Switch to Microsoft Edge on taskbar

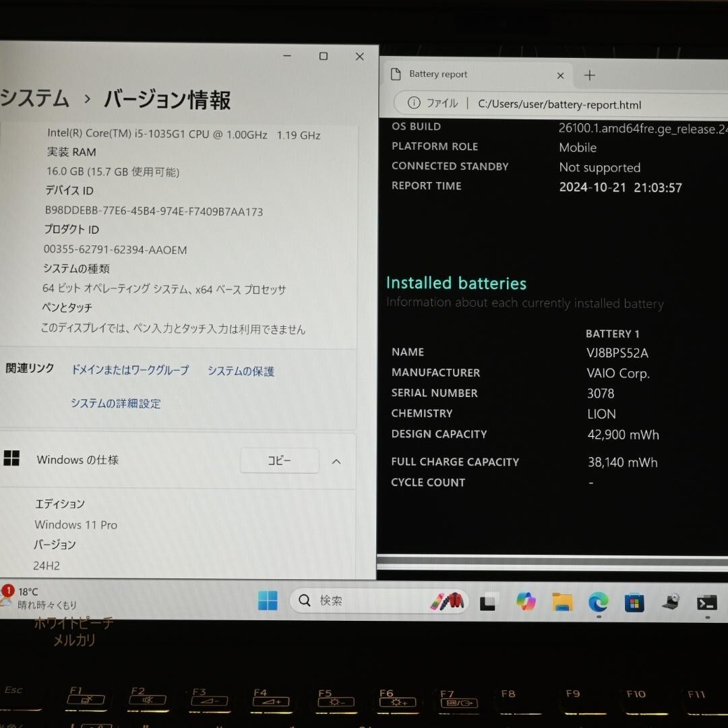[598, 603]
